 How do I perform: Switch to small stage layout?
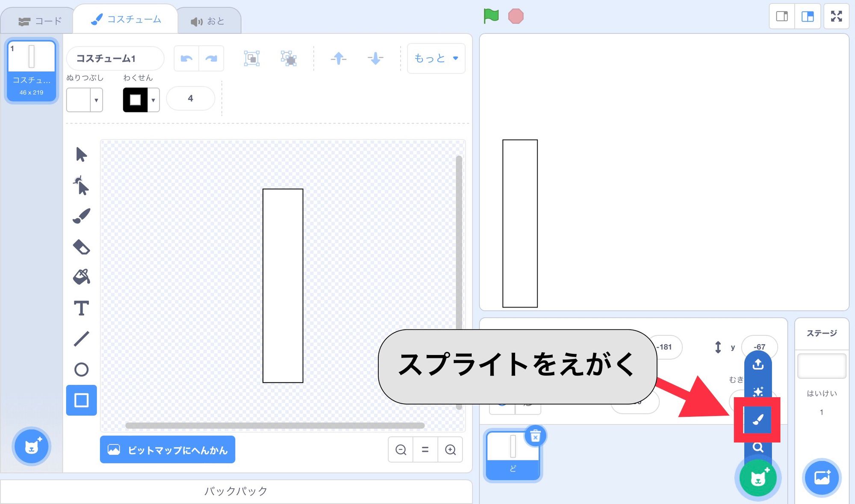[782, 17]
